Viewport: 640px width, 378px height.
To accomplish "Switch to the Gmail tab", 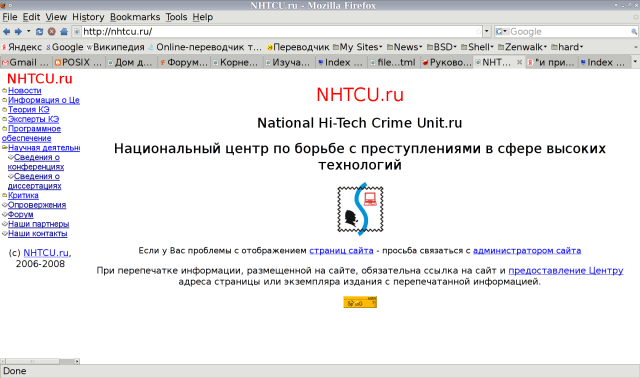I will tap(25, 62).
